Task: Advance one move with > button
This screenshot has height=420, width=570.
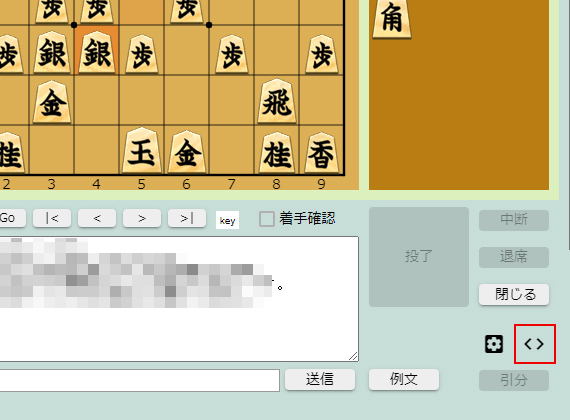Action: click(x=142, y=218)
